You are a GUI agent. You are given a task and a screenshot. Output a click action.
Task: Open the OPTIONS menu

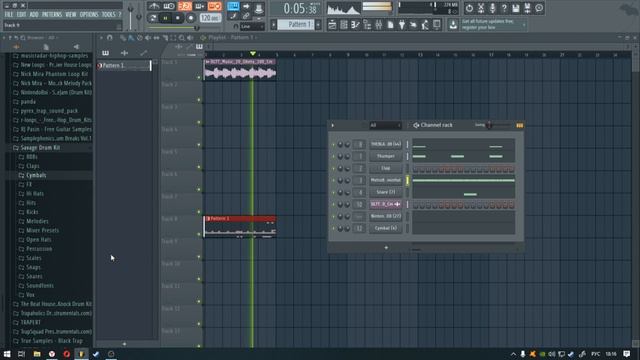click(89, 15)
